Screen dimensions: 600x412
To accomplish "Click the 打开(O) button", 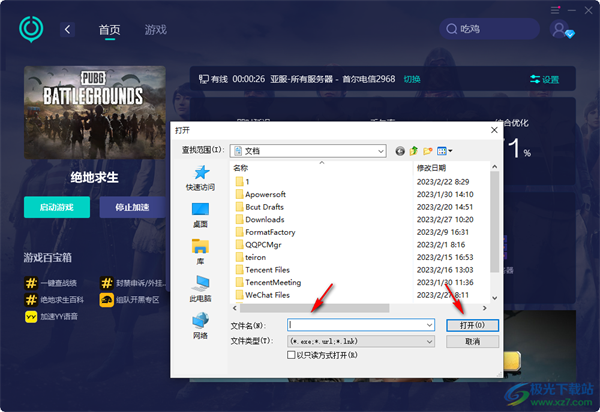I will click(473, 325).
